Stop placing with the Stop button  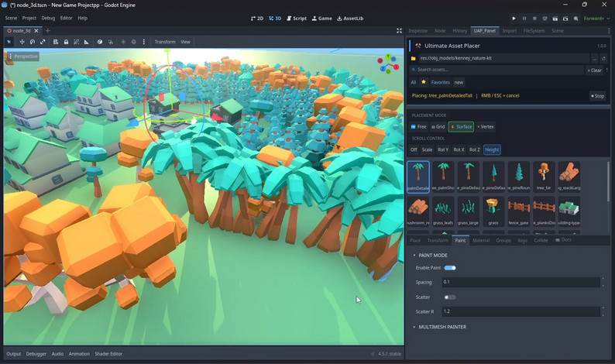[598, 96]
